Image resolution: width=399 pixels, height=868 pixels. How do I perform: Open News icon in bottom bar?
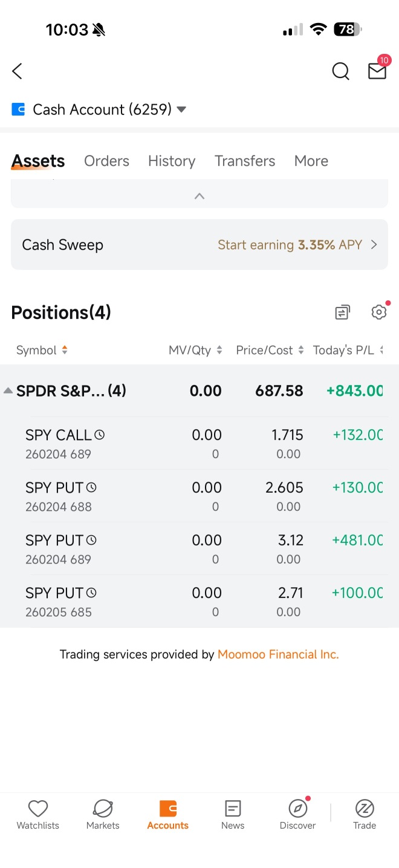click(x=233, y=809)
